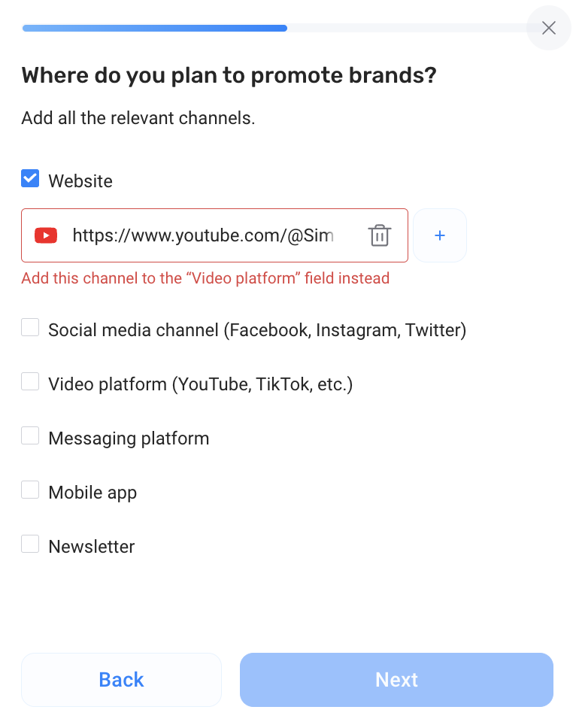
Task: Click the 'Add all the relevant channels.' text
Action: 138,118
